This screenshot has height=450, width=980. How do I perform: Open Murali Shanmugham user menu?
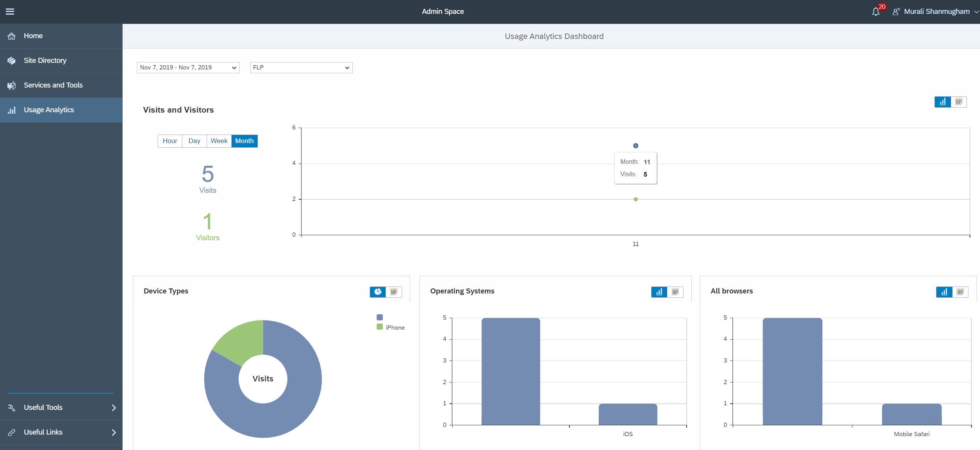936,12
